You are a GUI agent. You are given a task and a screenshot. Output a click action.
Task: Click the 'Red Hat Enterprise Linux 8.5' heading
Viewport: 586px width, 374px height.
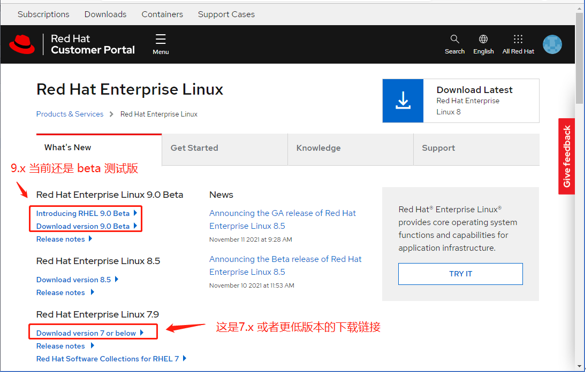click(98, 261)
